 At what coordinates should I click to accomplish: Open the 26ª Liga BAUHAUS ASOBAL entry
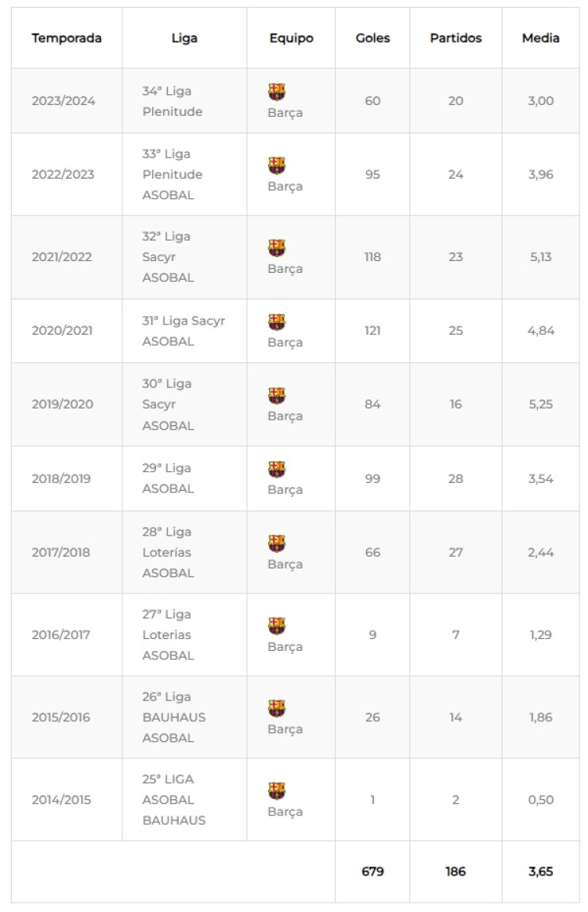(174, 718)
